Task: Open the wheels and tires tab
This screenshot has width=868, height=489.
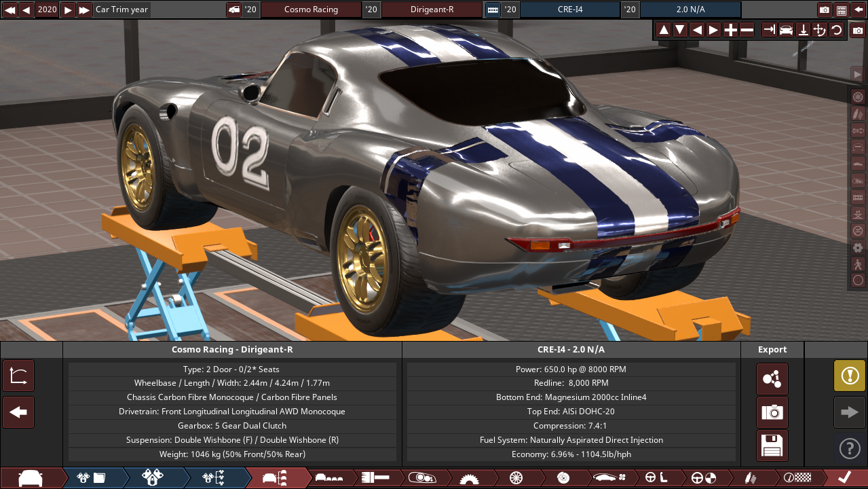Action: 516,478
